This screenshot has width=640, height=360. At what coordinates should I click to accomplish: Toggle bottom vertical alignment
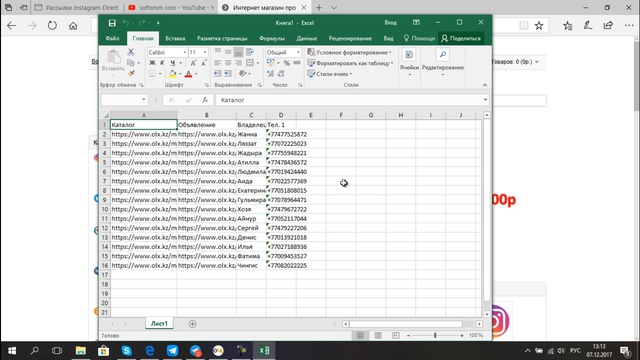238,52
